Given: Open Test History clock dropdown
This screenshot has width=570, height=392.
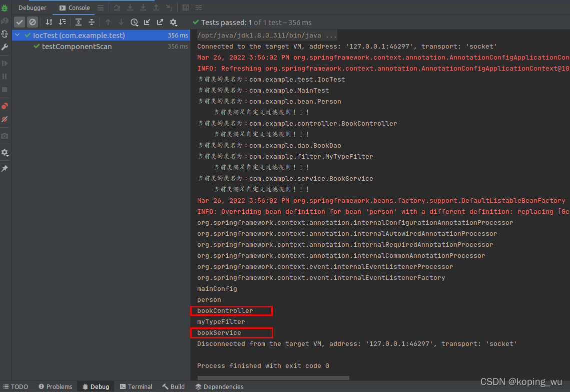Looking at the screenshot, I should pyautogui.click(x=135, y=22).
